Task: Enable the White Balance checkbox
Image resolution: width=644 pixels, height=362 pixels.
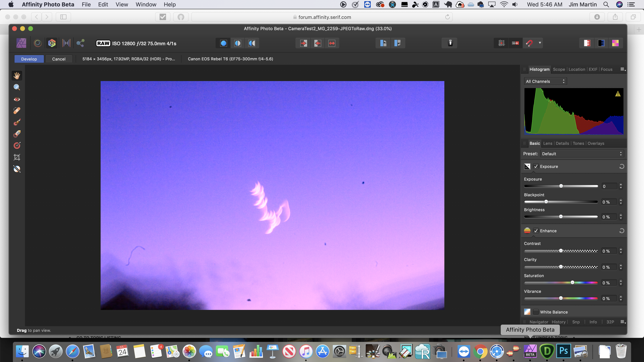Action: click(x=536, y=312)
